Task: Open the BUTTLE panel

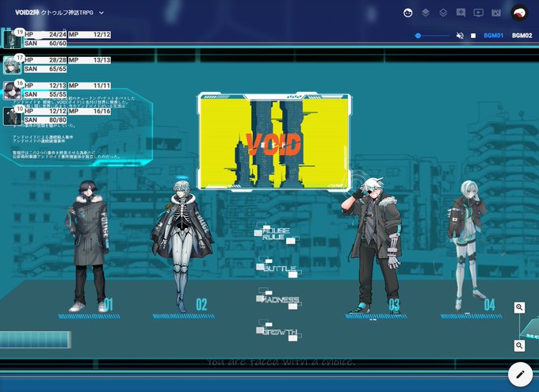Action: [x=278, y=268]
